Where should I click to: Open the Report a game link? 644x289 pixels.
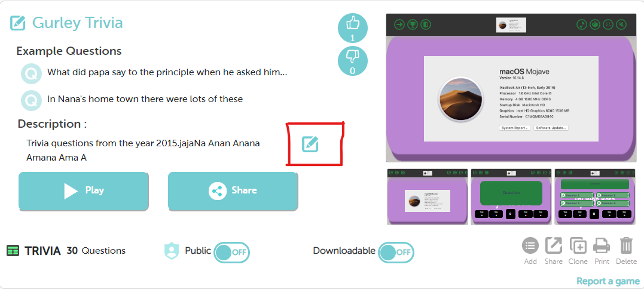608,281
